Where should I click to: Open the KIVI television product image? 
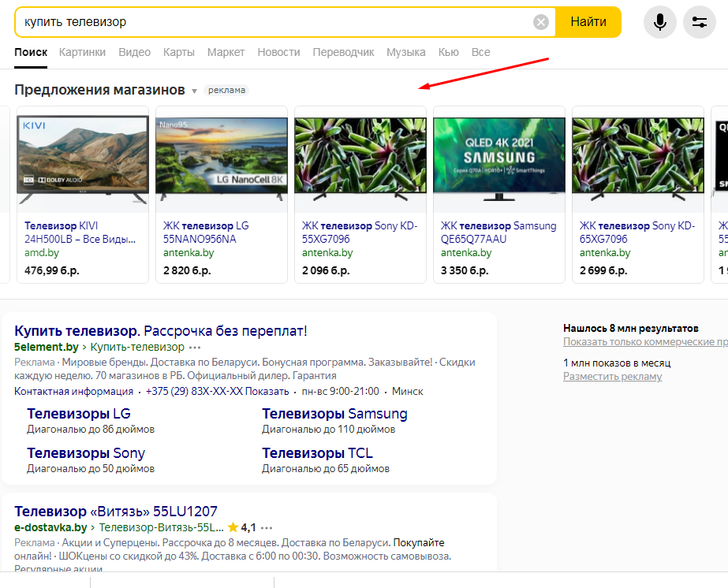[83, 159]
